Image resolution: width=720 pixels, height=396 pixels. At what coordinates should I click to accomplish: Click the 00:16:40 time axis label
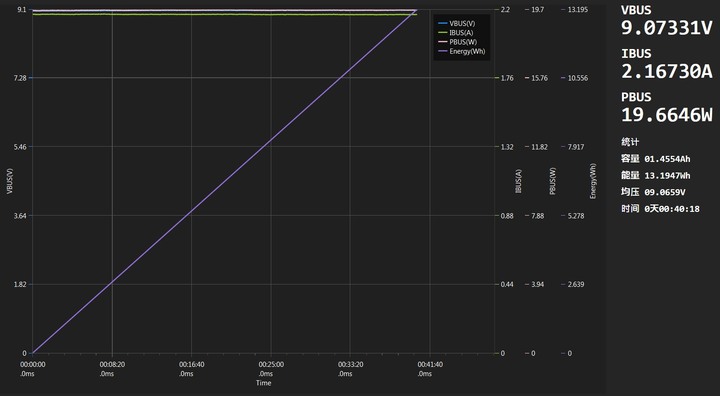tap(191, 364)
